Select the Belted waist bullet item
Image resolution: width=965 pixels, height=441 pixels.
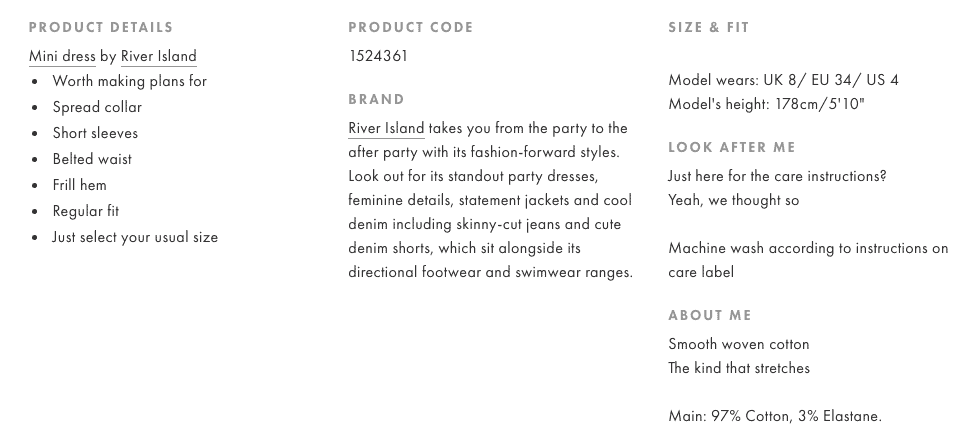tap(92, 159)
